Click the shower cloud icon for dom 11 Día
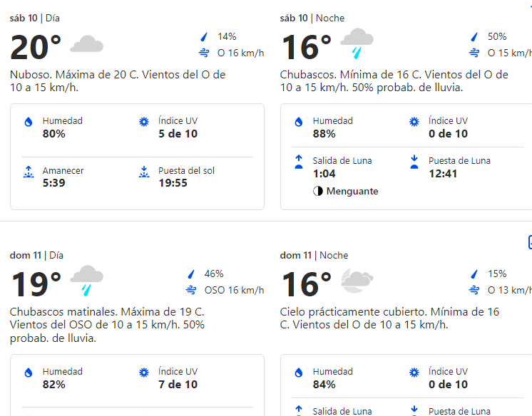The width and height of the screenshot is (532, 416). [86, 279]
